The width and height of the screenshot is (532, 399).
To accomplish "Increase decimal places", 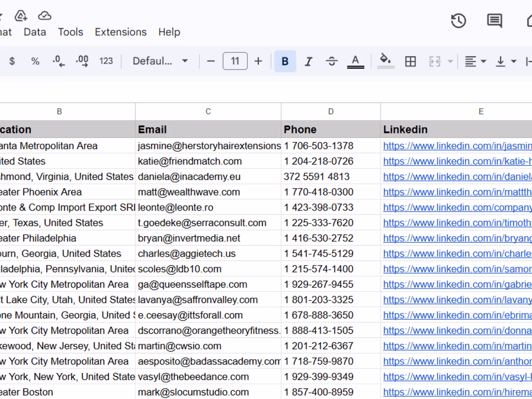I will pos(82,61).
